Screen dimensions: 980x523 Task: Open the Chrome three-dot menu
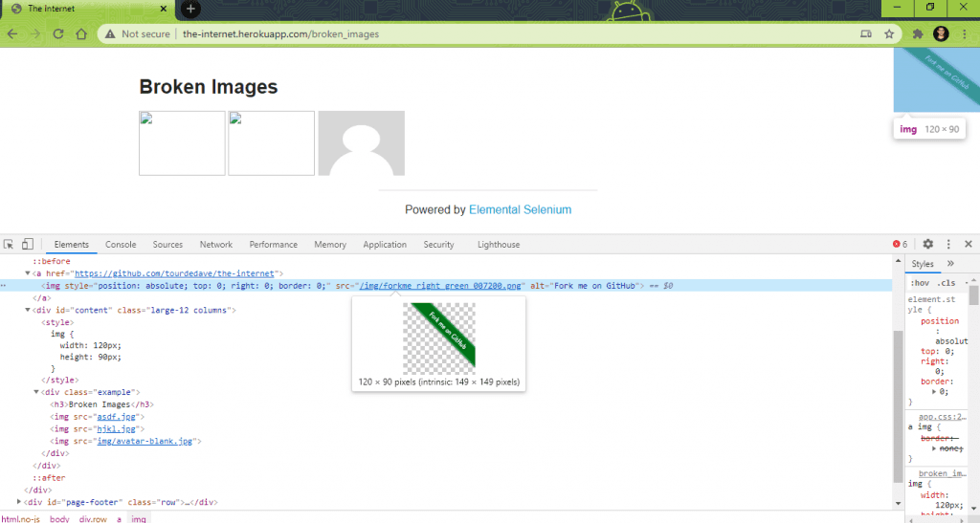tap(965, 33)
